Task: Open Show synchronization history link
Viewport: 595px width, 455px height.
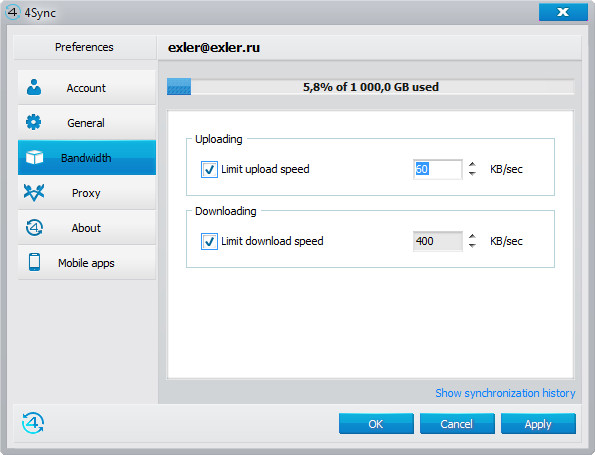Action: click(x=505, y=393)
